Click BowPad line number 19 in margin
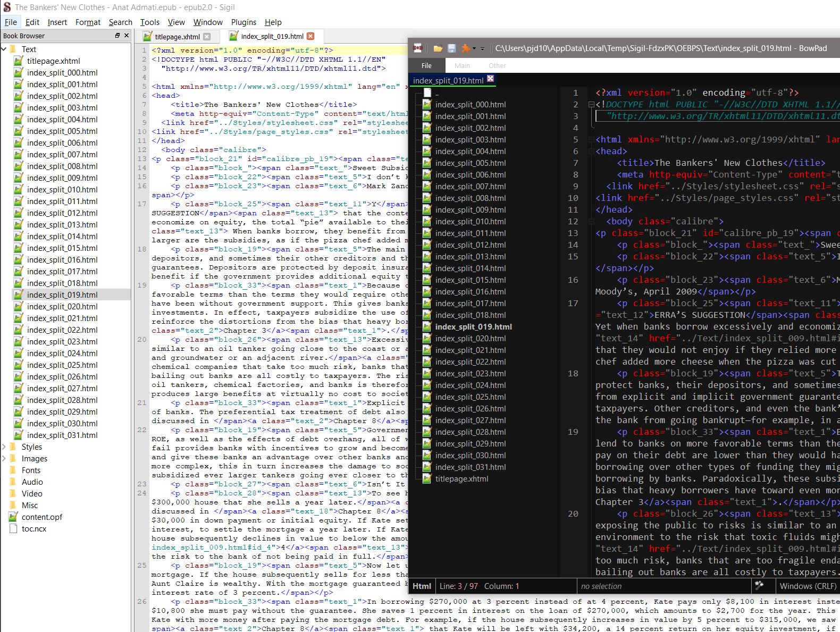 coord(573,432)
